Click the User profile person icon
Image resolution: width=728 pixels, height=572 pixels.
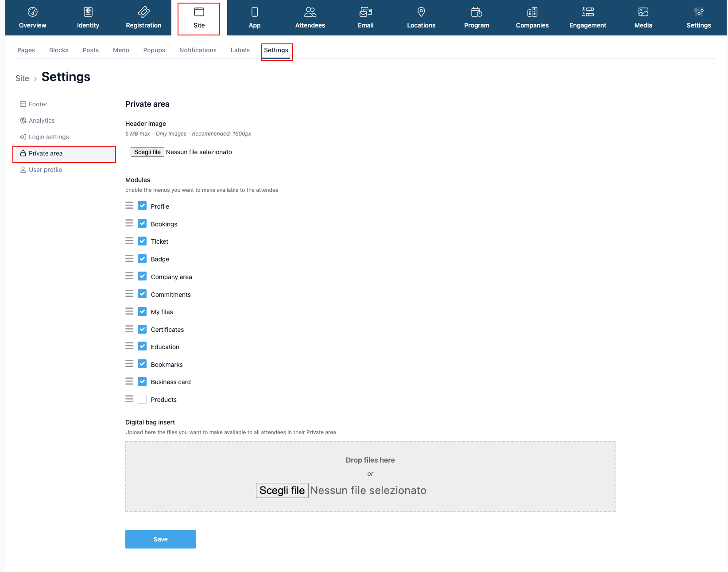pos(23,170)
